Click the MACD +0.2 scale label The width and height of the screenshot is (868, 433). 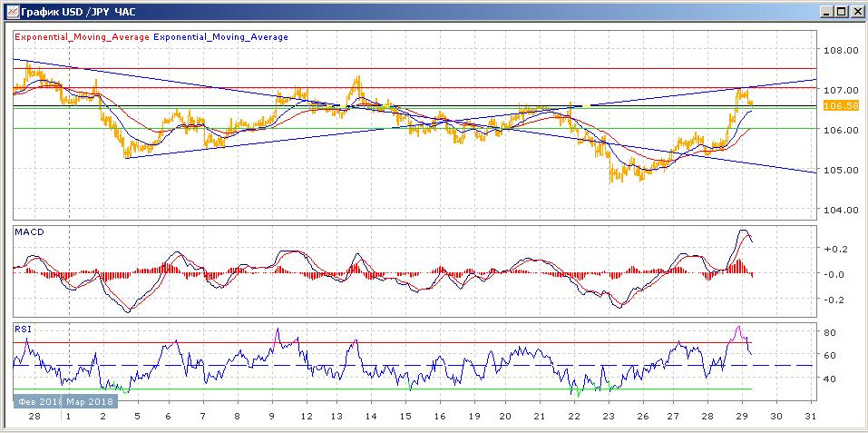coord(834,249)
